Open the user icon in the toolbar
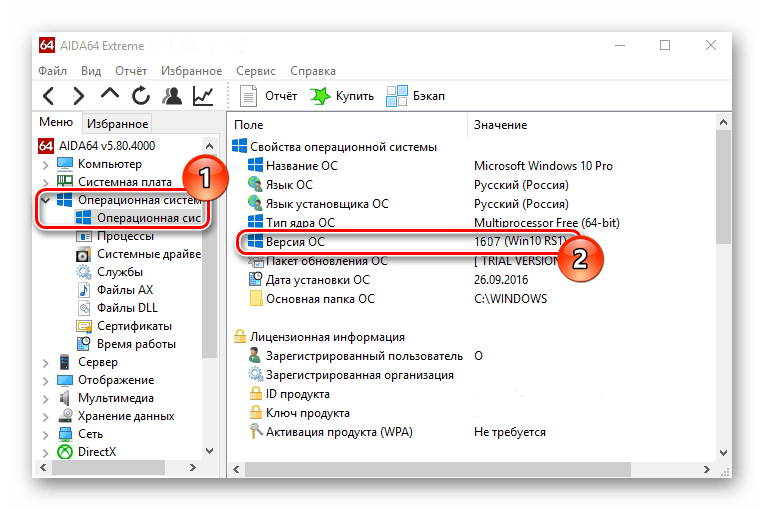The height and width of the screenshot is (510, 764). point(172,95)
